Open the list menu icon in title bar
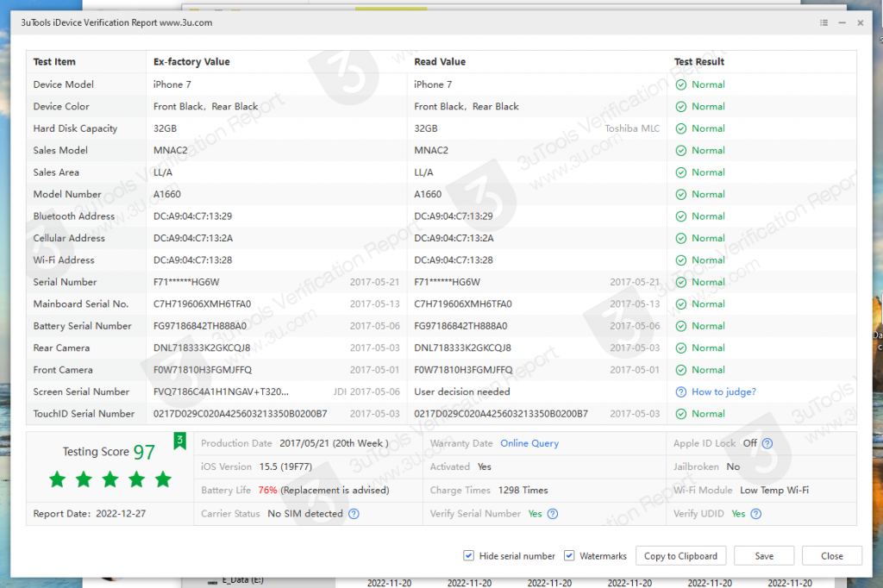The height and width of the screenshot is (588, 883). (x=824, y=22)
